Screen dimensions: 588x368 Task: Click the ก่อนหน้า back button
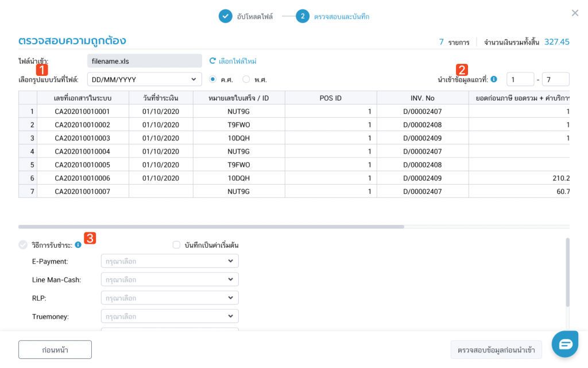(55, 350)
